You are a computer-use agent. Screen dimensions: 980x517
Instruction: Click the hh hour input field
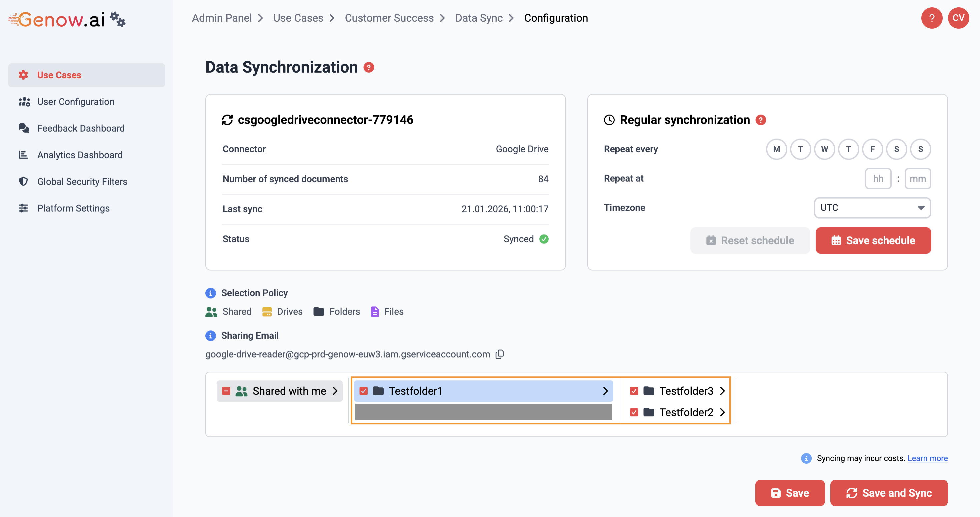[878, 178]
